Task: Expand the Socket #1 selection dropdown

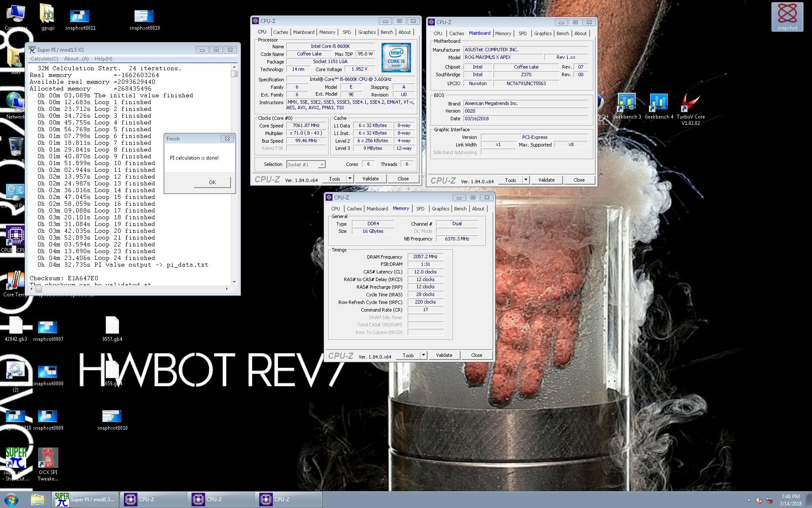Action: 322,165
